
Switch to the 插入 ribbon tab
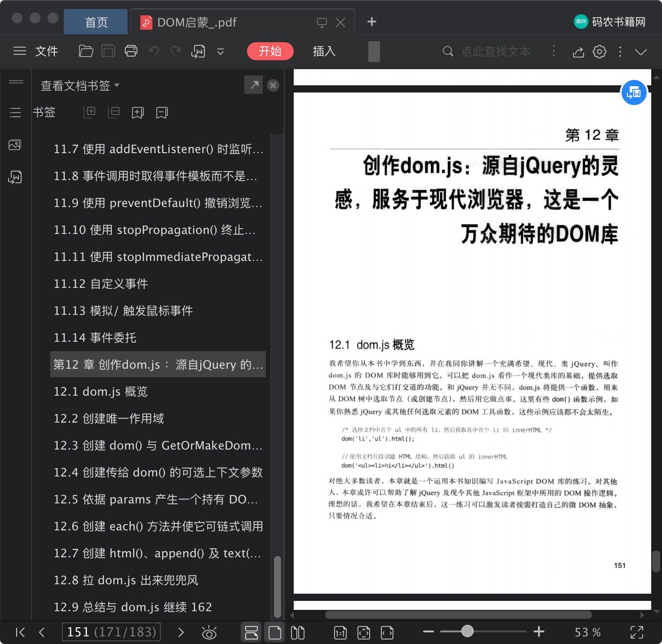(x=324, y=51)
